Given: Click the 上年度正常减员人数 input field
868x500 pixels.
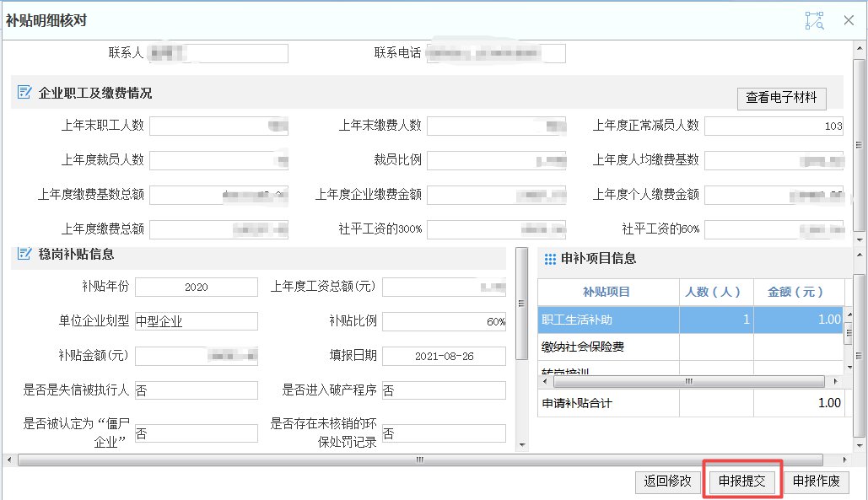Looking at the screenshot, I should (773, 126).
